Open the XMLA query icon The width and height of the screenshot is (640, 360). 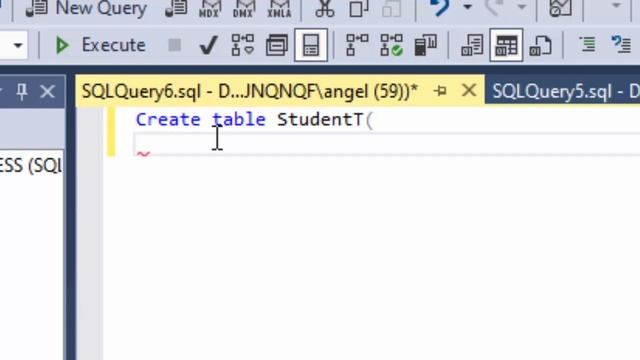pos(279,8)
